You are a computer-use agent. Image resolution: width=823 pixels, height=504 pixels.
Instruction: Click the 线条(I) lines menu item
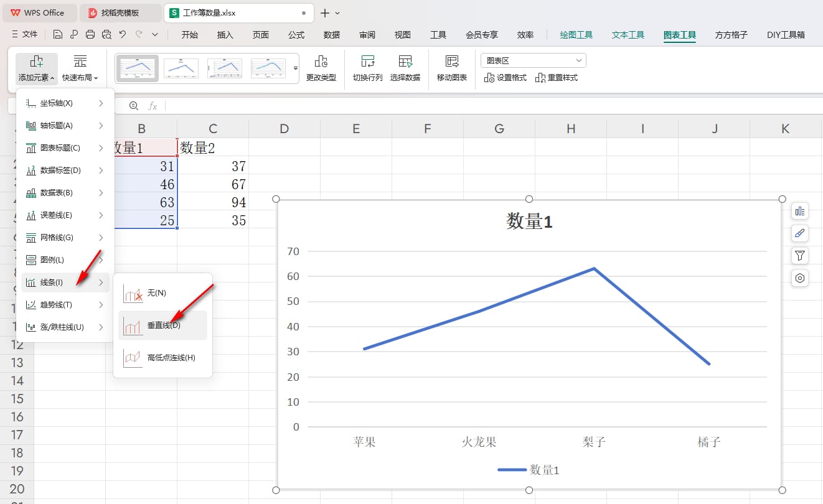(65, 282)
